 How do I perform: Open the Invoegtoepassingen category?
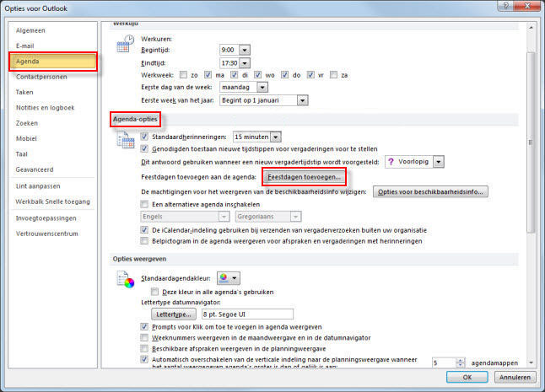[46, 218]
